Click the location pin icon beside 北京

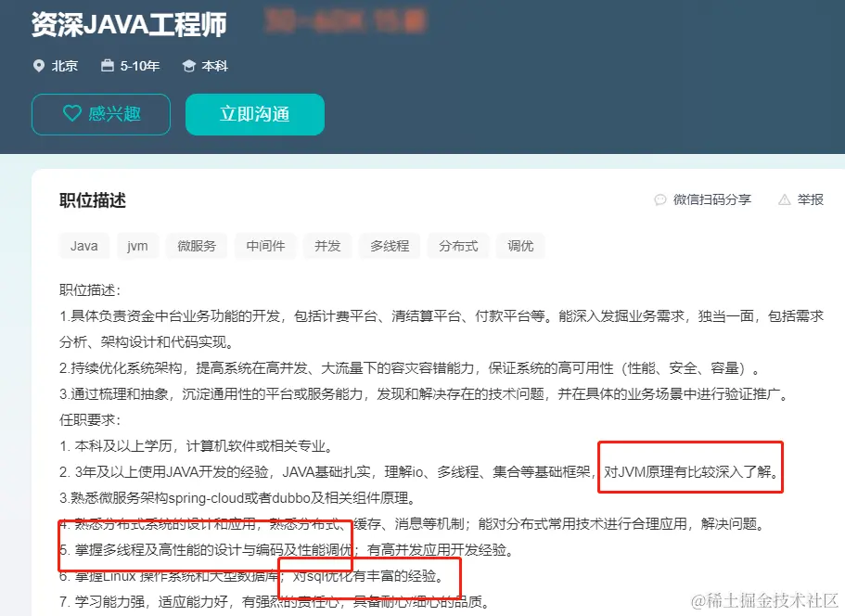pyautogui.click(x=39, y=66)
